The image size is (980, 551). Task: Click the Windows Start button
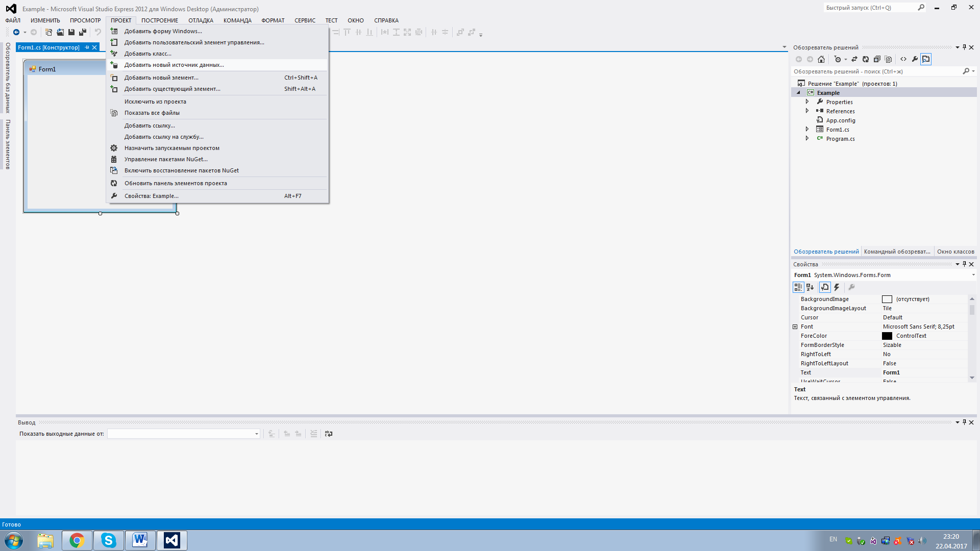[x=14, y=540]
